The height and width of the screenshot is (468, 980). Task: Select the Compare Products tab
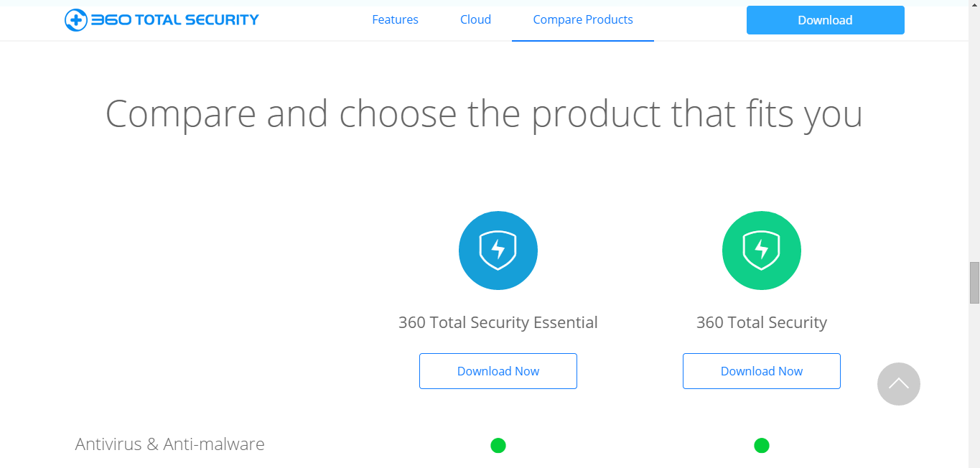click(582, 20)
